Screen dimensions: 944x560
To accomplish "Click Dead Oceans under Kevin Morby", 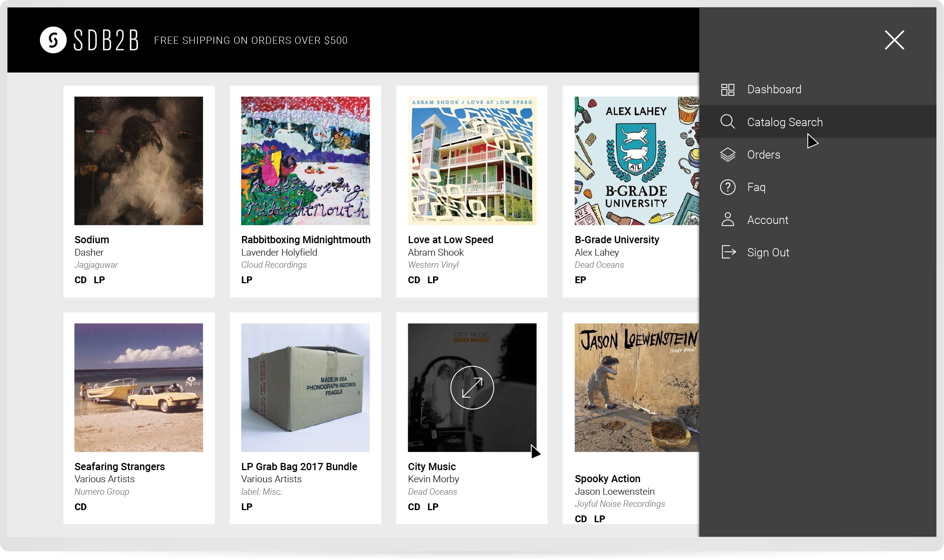I will pyautogui.click(x=432, y=492).
